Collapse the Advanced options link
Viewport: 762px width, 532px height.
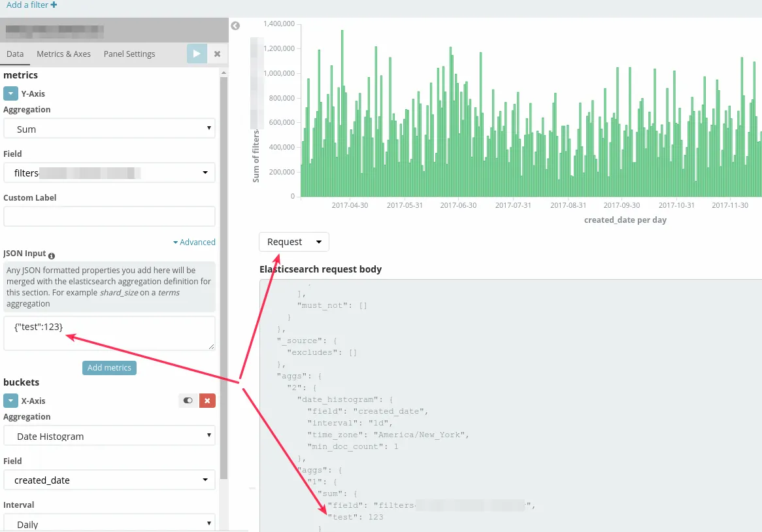(x=194, y=242)
